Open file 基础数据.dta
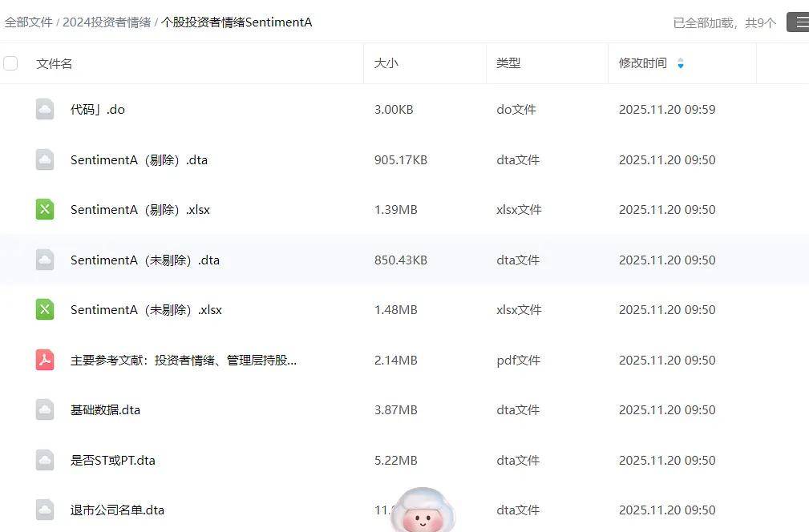809x532 pixels. coord(105,410)
